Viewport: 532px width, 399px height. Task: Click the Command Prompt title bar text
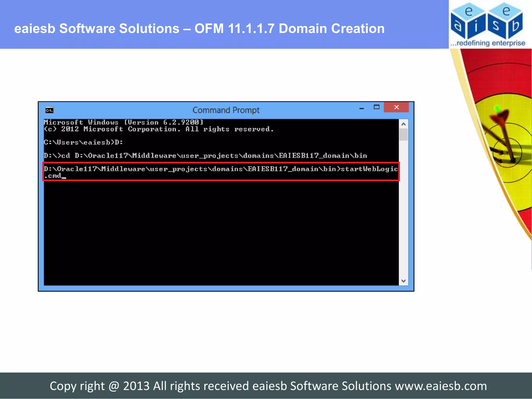pos(226,110)
